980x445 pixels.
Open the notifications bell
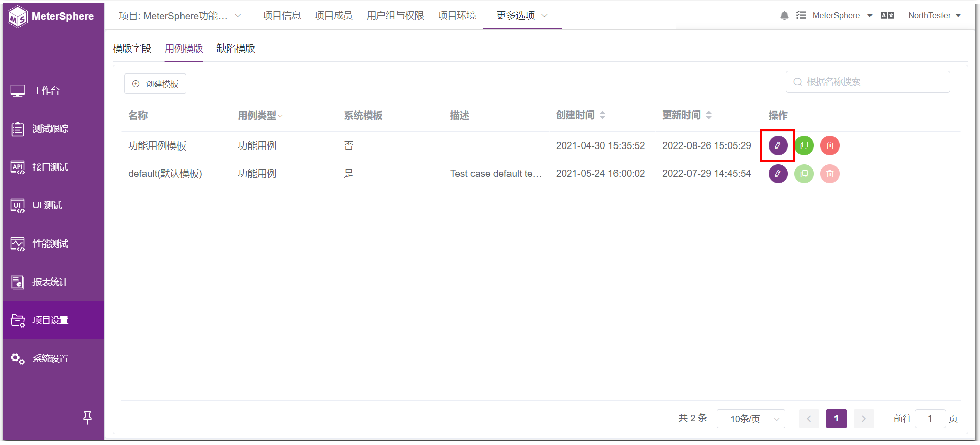click(784, 16)
